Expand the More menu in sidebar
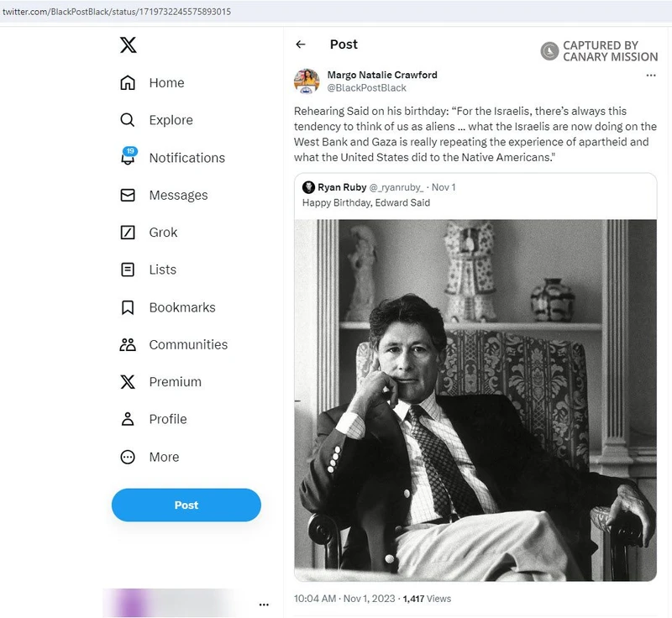 tap(128, 457)
